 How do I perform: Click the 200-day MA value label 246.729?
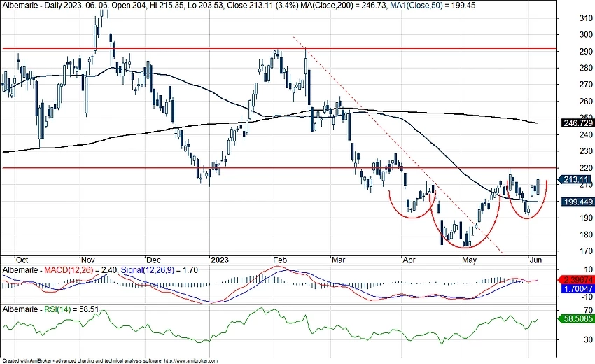click(x=578, y=123)
